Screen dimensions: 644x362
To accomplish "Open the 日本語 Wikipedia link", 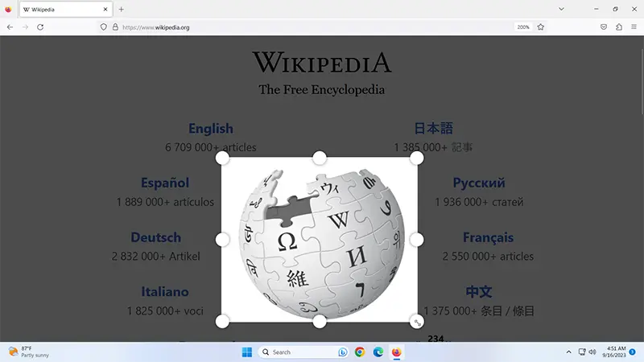I will [433, 129].
